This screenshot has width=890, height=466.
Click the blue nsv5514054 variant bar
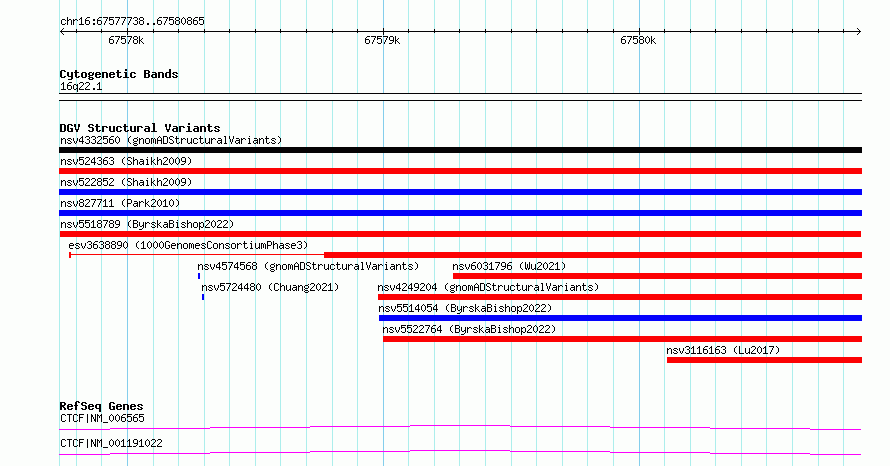[620, 318]
